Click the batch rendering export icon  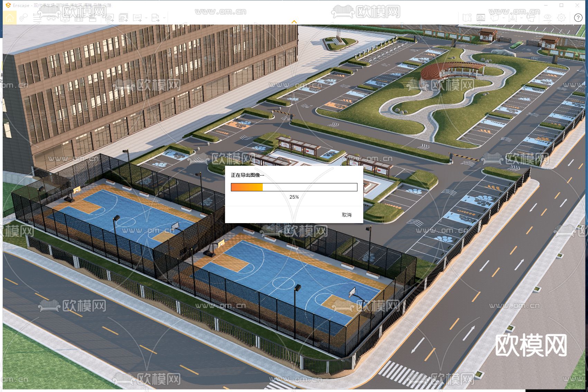tap(123, 18)
